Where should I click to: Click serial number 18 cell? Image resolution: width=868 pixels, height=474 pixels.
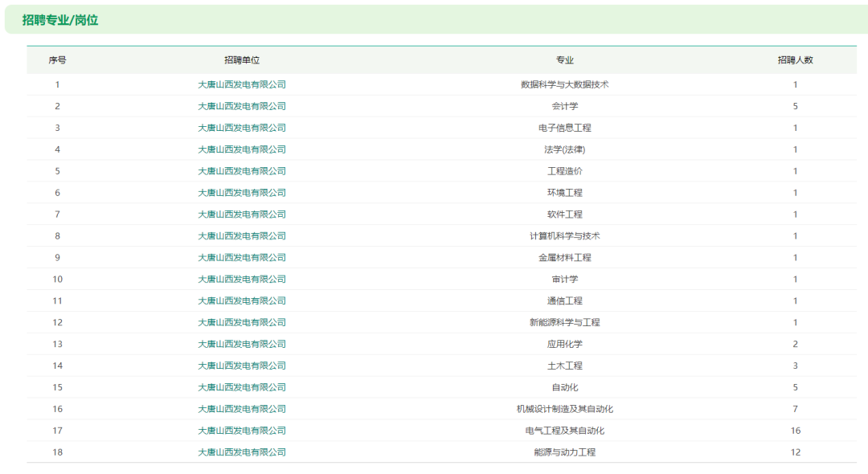[x=58, y=452]
